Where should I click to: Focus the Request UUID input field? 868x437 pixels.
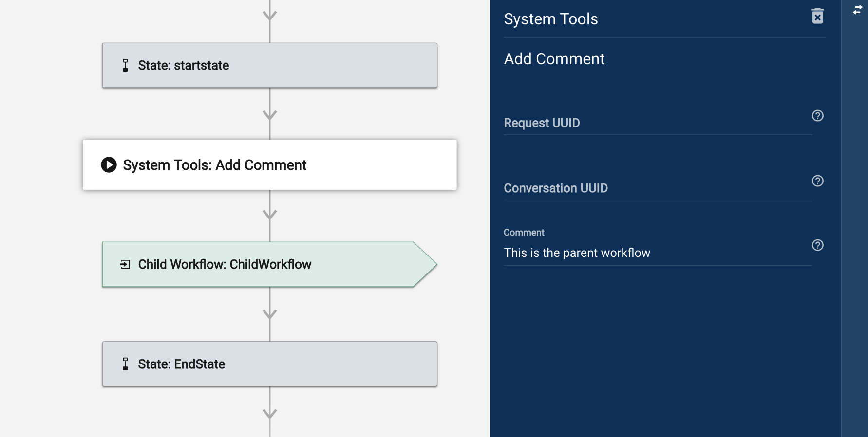click(x=658, y=123)
